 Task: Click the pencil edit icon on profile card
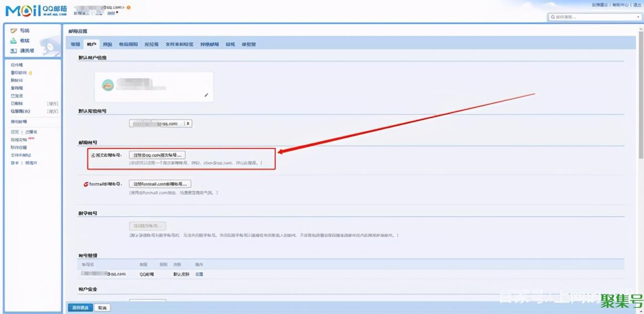tap(206, 95)
